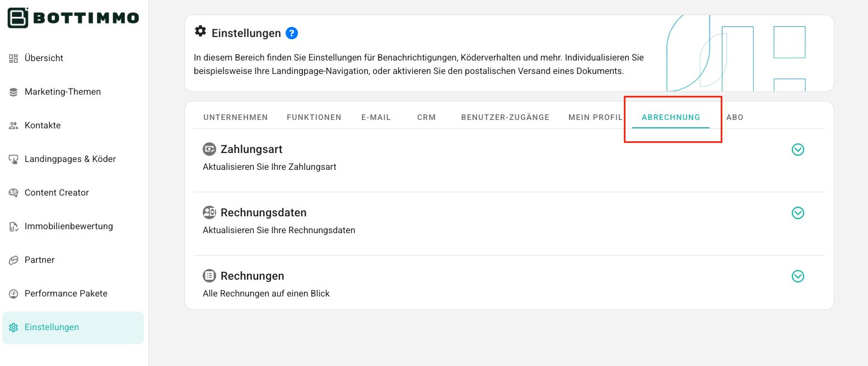868x366 pixels.
Task: Click the Bottimmo logo
Action: pos(73,18)
